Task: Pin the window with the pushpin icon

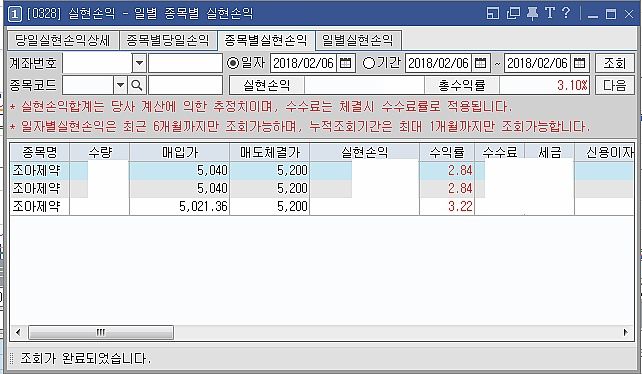Action: coord(532,14)
